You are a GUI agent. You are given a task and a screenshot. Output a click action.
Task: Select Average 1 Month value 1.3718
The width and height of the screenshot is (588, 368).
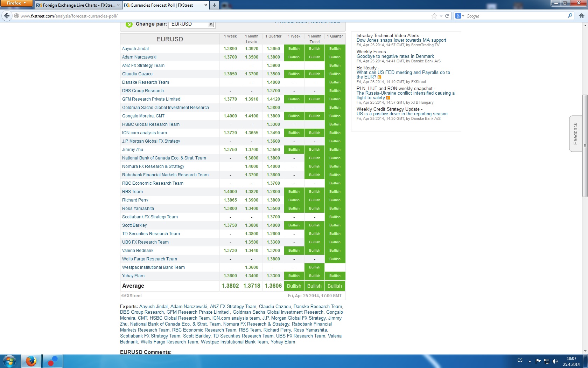click(252, 286)
